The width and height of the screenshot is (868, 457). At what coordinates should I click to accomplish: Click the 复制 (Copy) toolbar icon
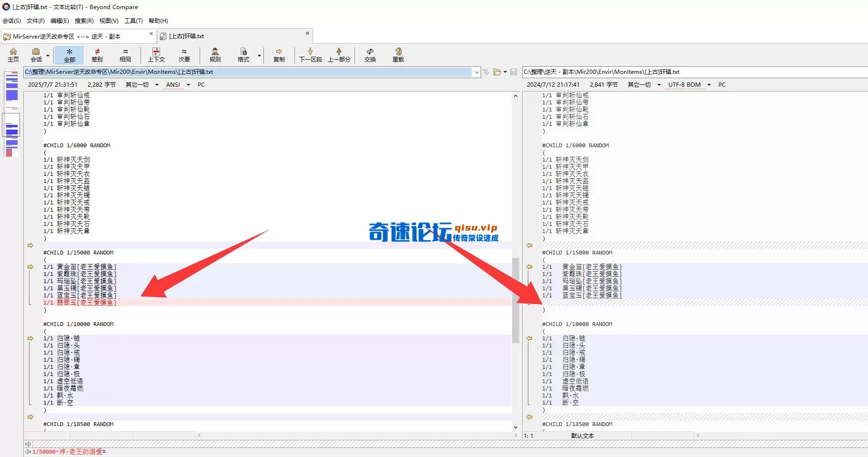280,55
